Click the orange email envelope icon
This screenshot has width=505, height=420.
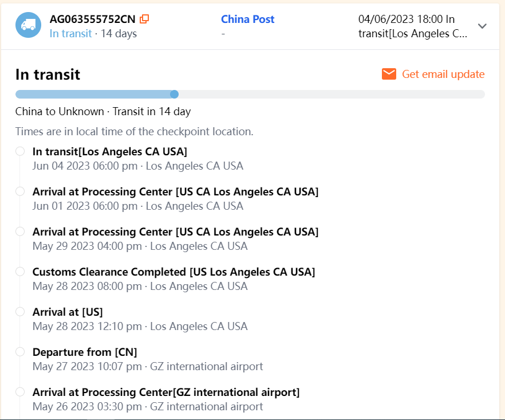pos(389,74)
